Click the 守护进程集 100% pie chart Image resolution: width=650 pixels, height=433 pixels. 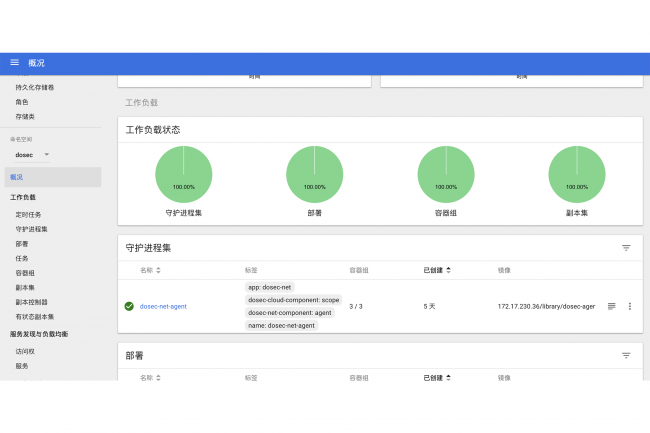[183, 174]
